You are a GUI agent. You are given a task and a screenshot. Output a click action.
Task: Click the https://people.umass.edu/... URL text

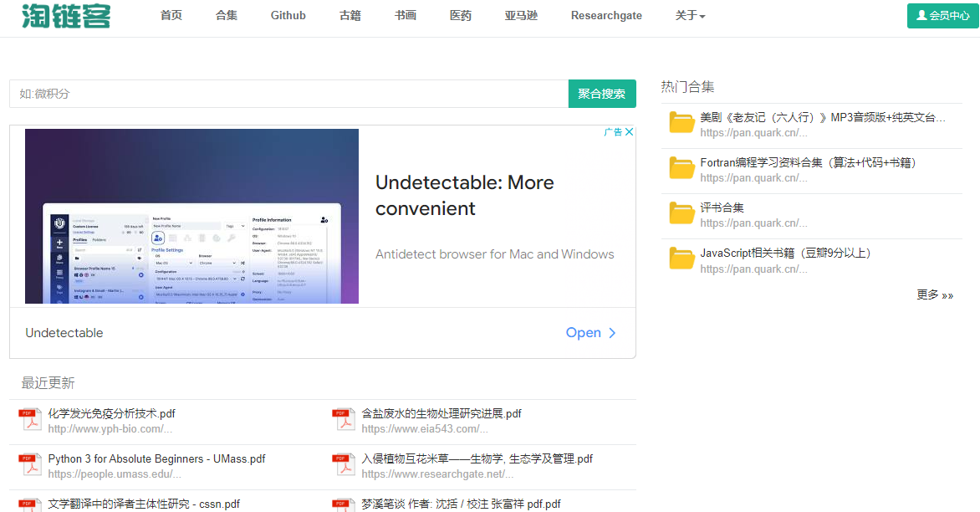coord(115,474)
